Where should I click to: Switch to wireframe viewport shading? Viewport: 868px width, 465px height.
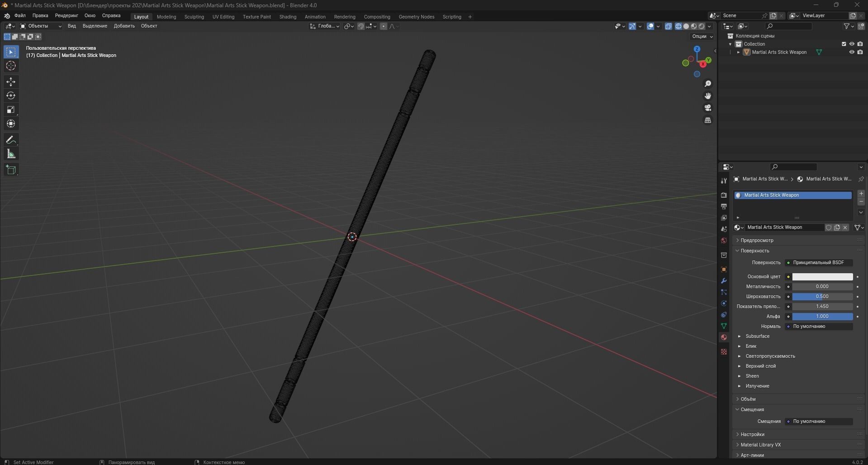678,26
